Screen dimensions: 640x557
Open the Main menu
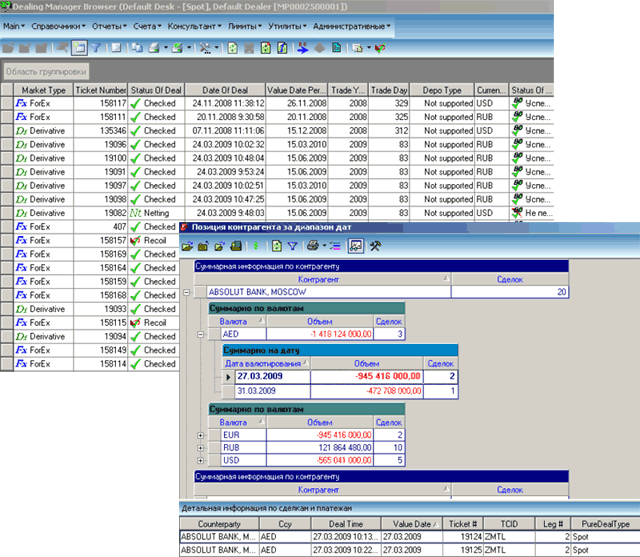point(14,26)
